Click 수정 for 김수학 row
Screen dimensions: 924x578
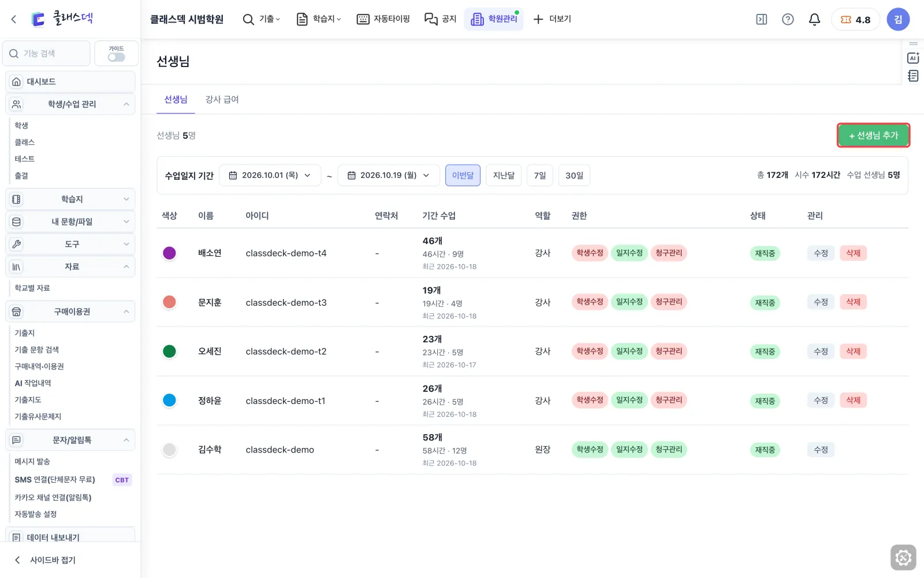821,450
